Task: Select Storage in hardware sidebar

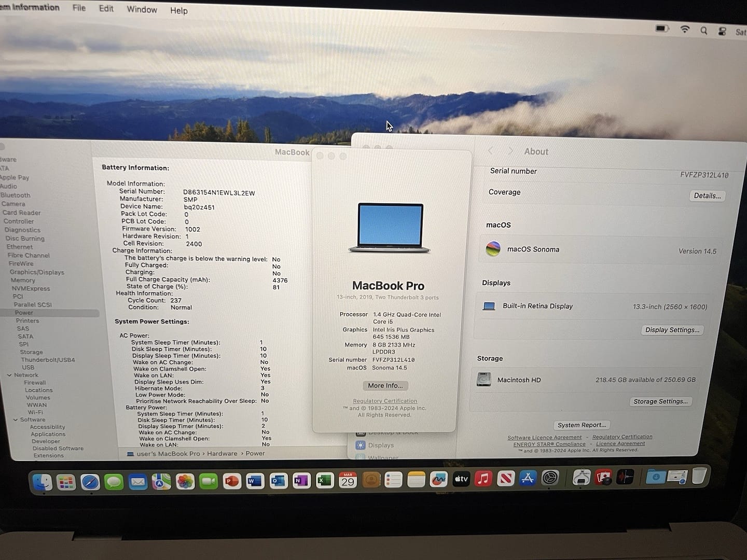Action: (x=31, y=352)
